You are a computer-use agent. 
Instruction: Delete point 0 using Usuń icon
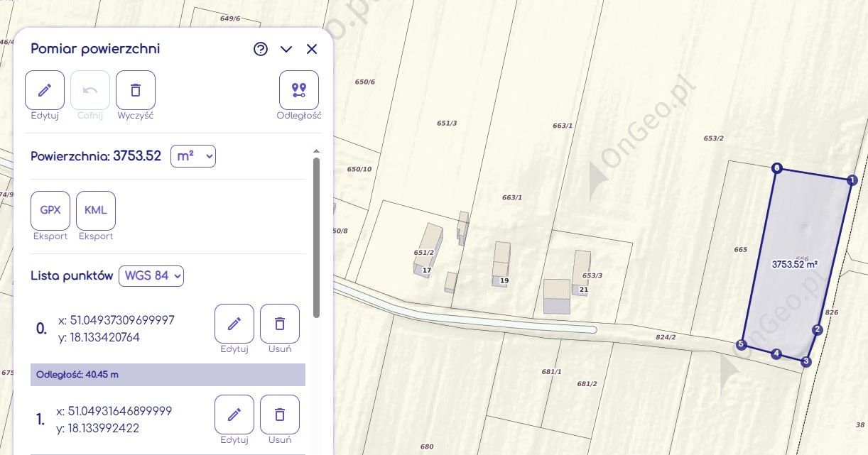[x=280, y=324]
